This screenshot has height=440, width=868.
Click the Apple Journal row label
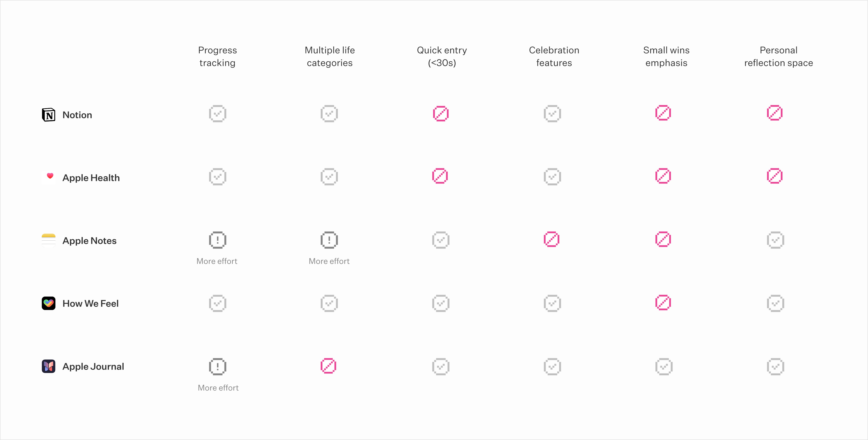[93, 367]
